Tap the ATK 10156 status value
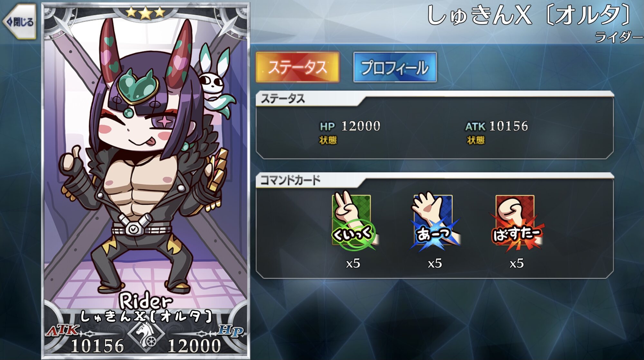644x360 pixels. pos(497,126)
